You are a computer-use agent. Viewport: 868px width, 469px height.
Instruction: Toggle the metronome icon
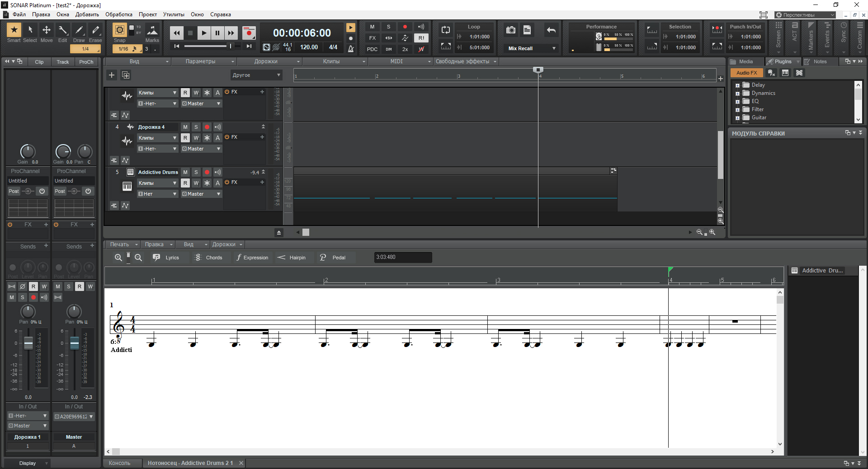tap(351, 48)
